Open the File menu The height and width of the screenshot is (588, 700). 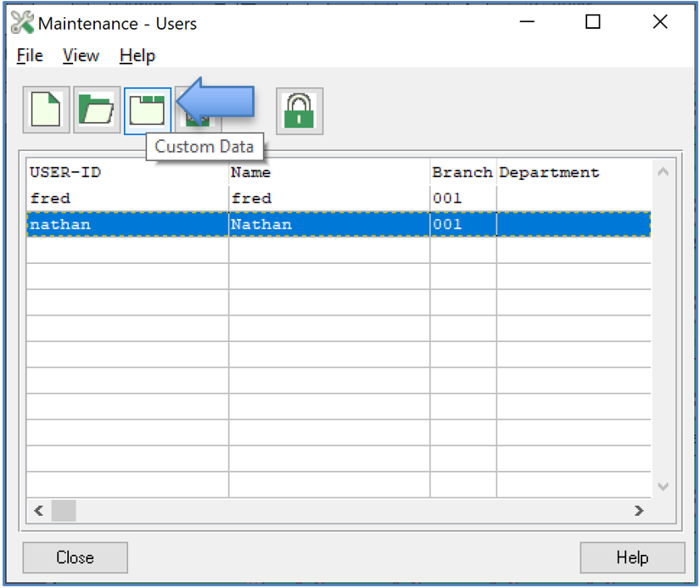[x=30, y=56]
